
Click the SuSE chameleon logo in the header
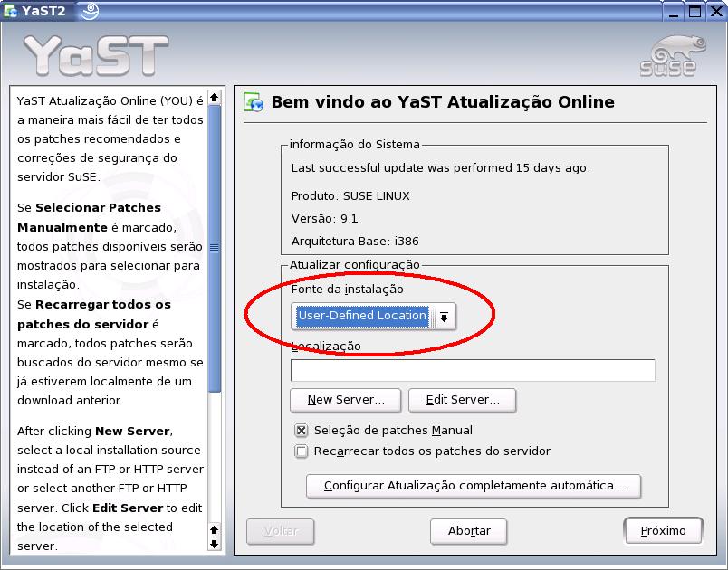click(672, 56)
